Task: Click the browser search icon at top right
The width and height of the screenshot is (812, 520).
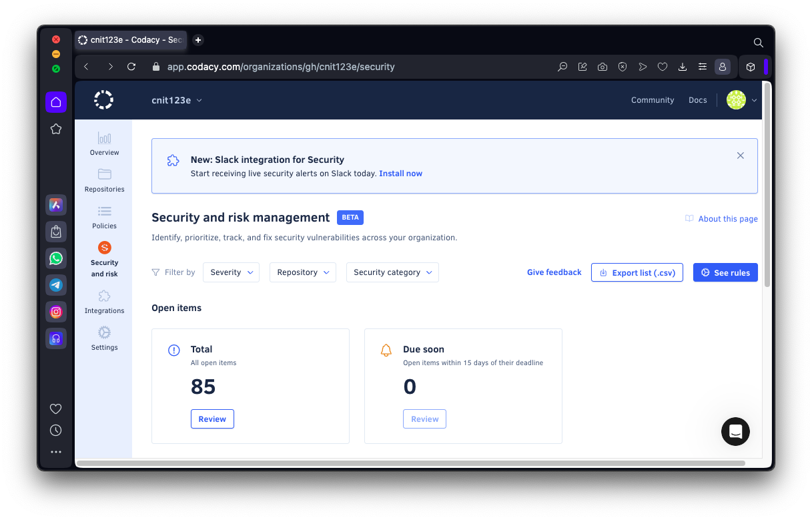Action: [x=758, y=42]
